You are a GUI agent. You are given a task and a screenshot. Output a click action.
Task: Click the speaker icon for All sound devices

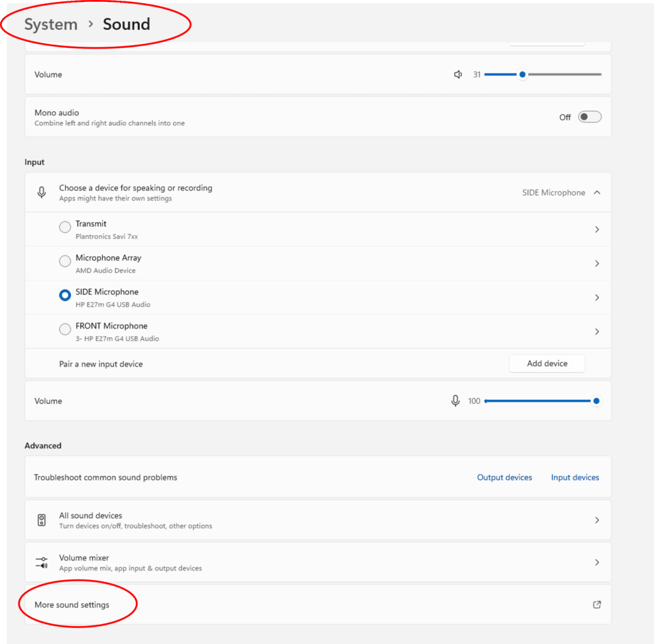[x=42, y=520]
